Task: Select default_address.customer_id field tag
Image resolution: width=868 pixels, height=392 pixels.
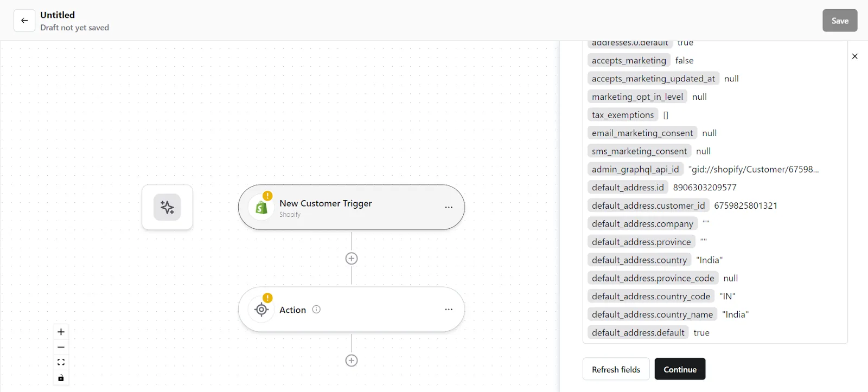Action: click(x=648, y=205)
